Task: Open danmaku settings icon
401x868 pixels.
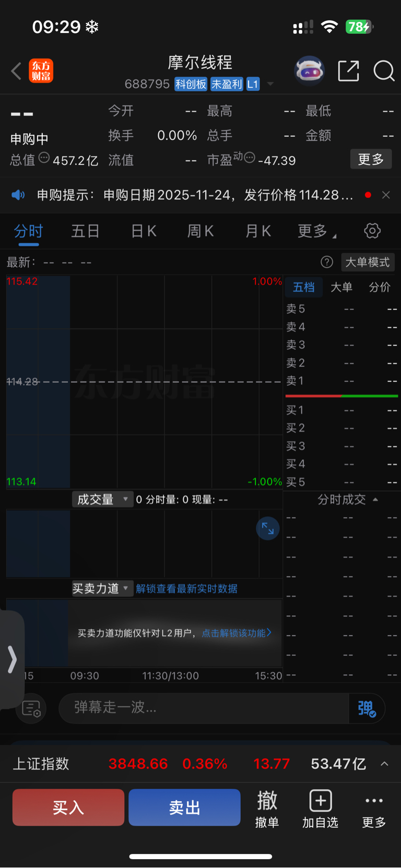Action: [31, 709]
